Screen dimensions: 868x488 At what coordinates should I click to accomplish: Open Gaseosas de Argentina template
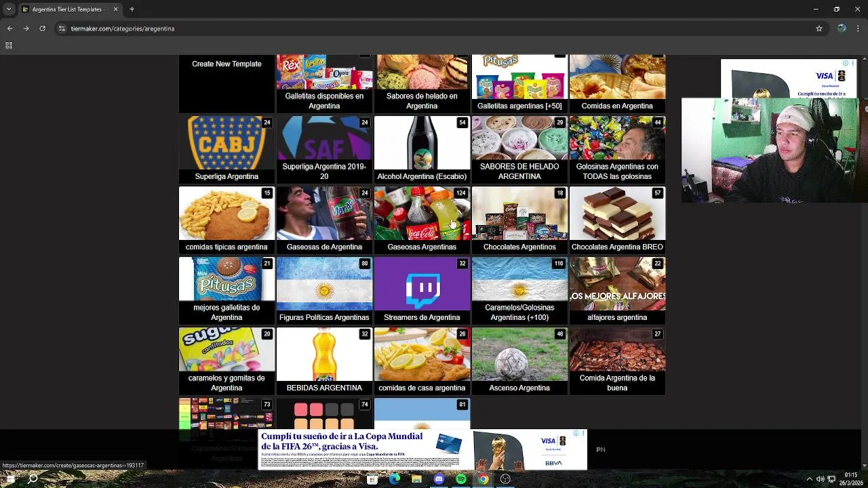[x=324, y=220]
